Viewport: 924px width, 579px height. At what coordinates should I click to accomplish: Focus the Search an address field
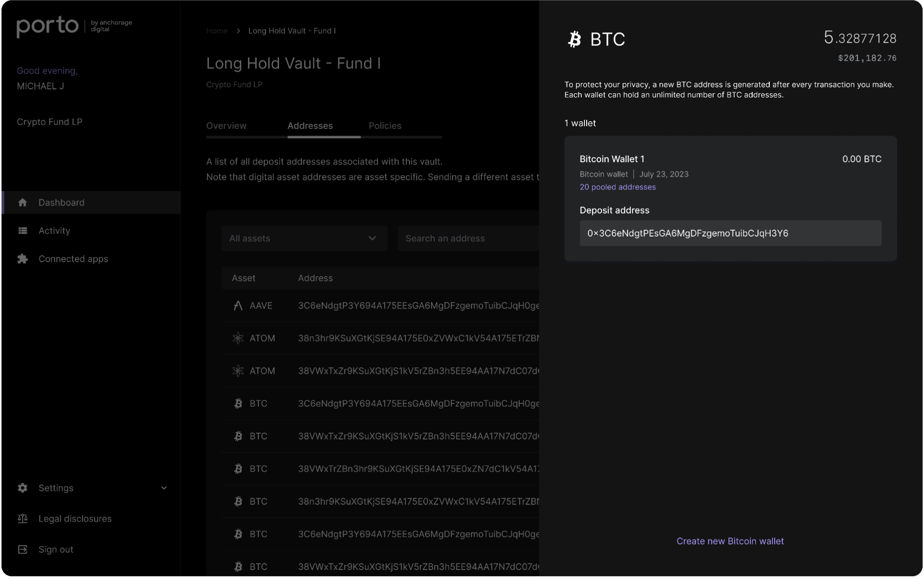click(x=468, y=238)
